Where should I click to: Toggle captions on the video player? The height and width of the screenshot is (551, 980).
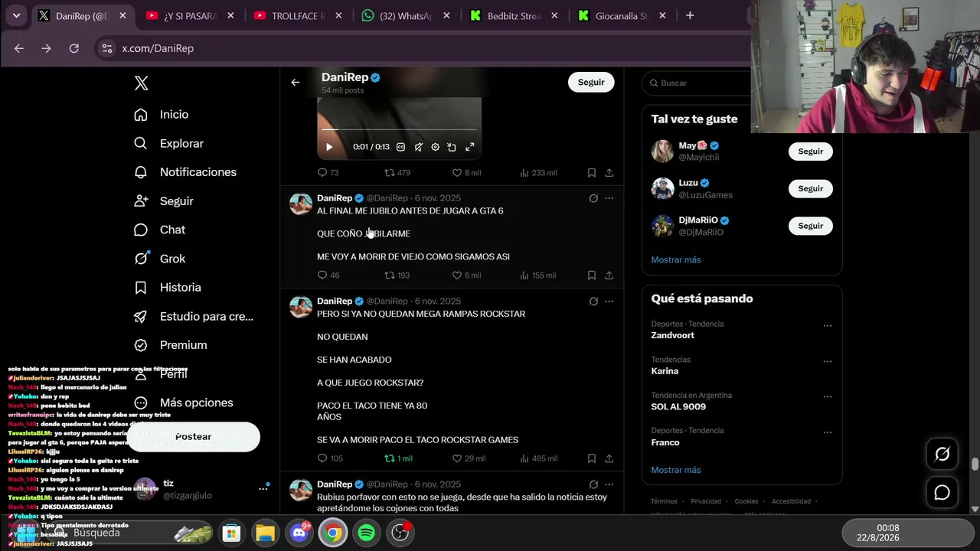click(400, 147)
